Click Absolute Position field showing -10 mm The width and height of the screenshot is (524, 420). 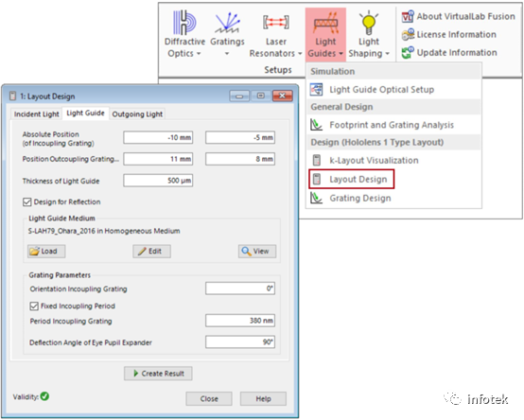point(158,137)
